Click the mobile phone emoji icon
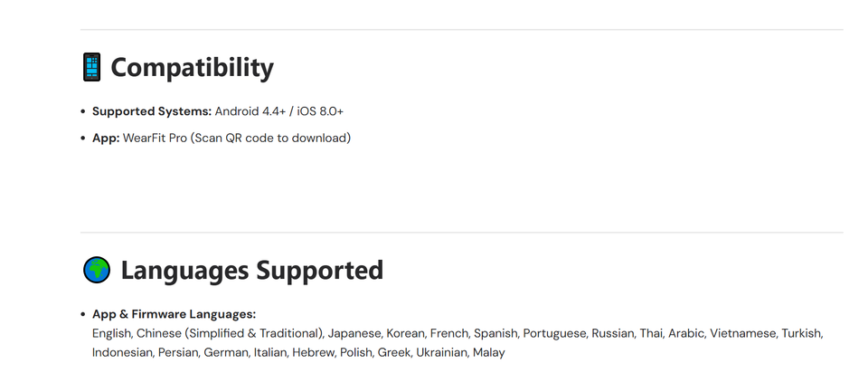The height and width of the screenshot is (373, 868). [92, 67]
